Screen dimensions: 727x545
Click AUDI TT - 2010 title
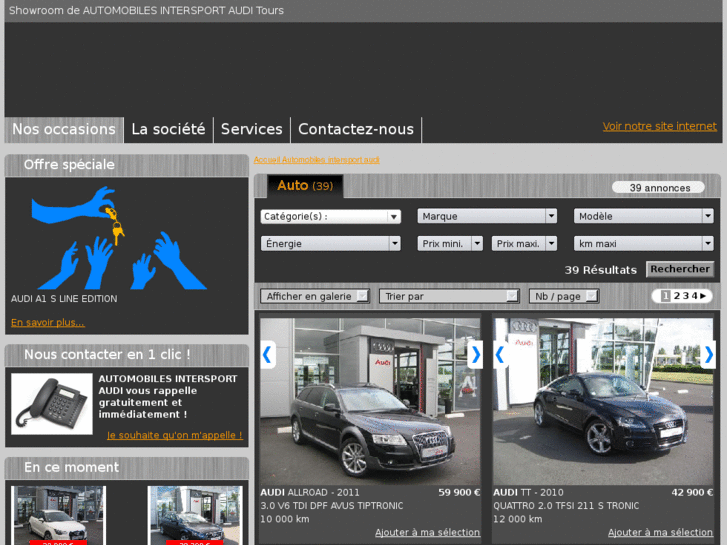(x=528, y=493)
